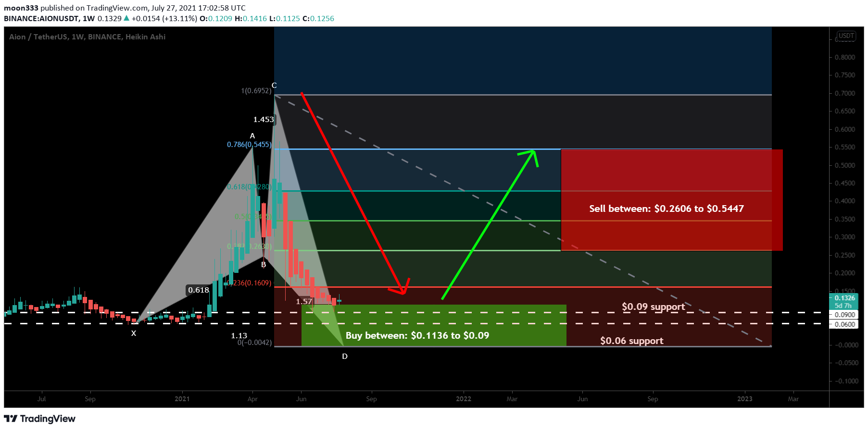This screenshot has height=430, width=868.
Task: Click the 2022 label on time axis
Action: 464,399
